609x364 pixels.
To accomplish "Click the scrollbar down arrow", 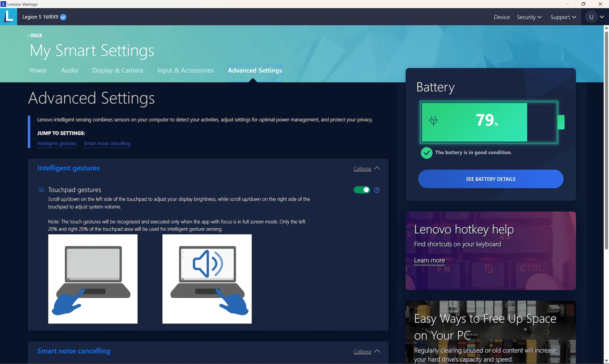I will coord(606,361).
